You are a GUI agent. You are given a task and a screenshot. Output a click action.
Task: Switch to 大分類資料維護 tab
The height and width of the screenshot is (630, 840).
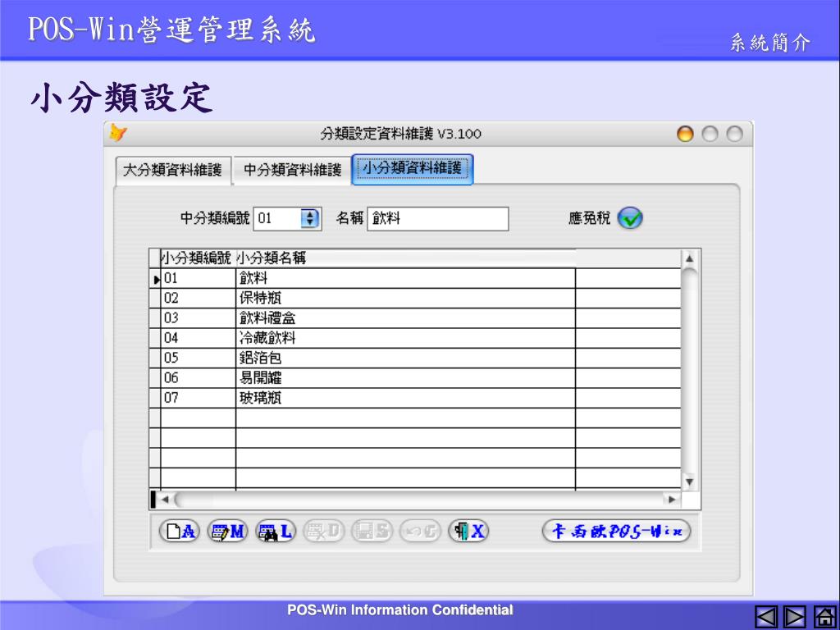[x=173, y=171]
